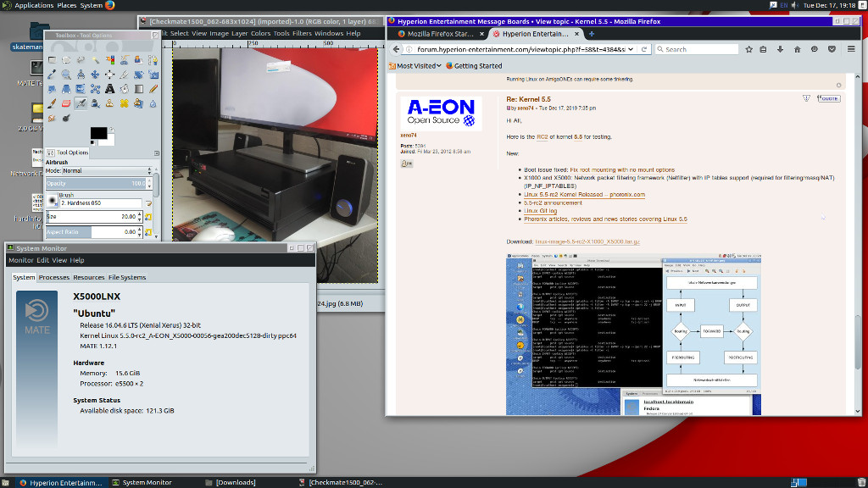Reset to default black and white colors

tap(92, 142)
